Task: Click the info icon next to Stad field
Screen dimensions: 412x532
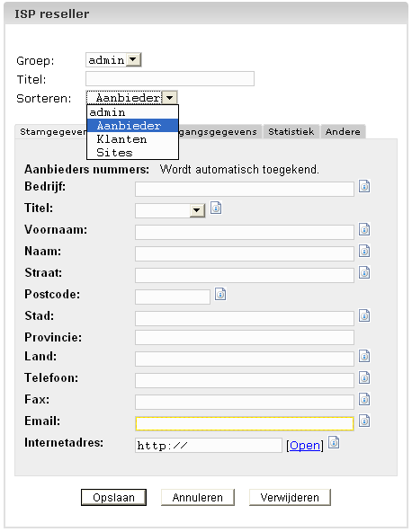Action: point(364,316)
